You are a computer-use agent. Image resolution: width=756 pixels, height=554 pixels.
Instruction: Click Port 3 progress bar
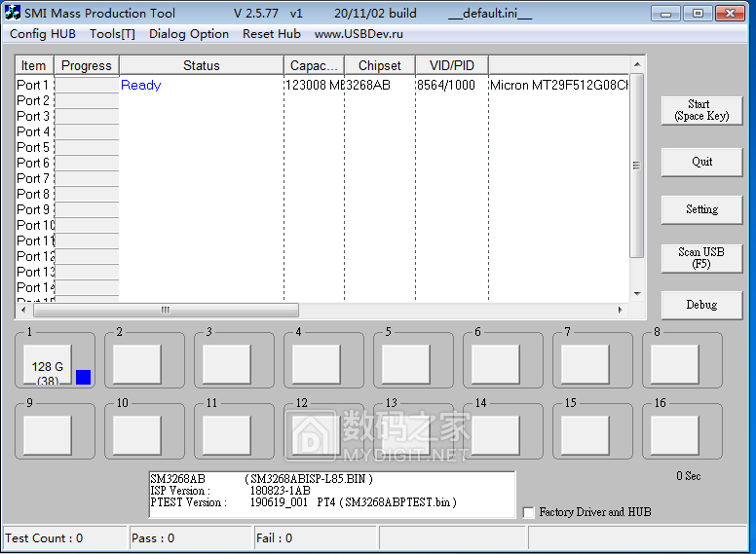tap(87, 116)
